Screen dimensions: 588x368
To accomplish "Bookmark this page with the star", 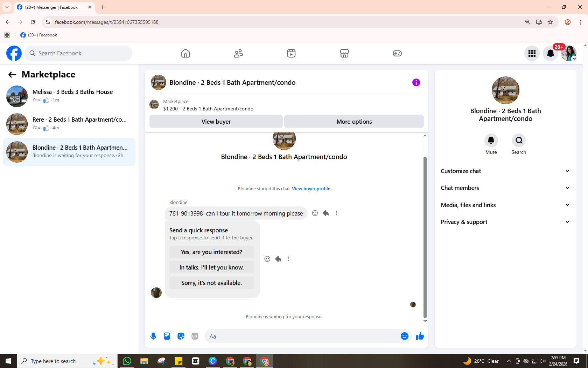I will click(x=550, y=22).
